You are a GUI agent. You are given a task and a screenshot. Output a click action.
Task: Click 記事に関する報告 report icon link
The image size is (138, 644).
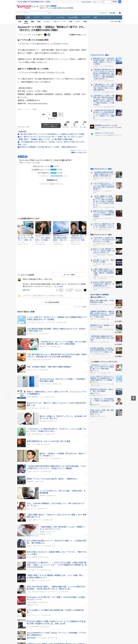coord(23,127)
